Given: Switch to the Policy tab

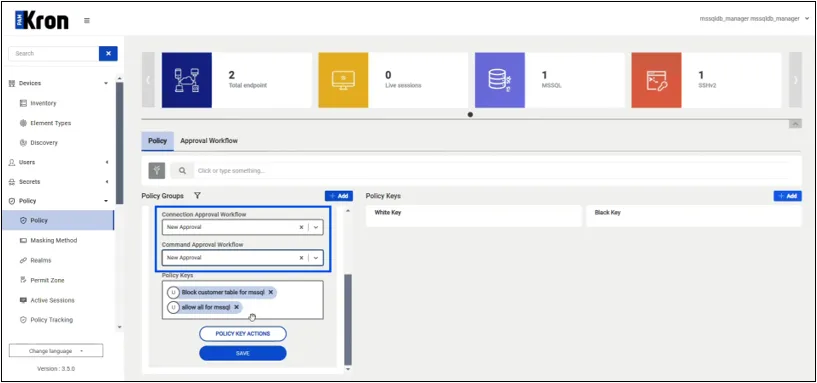Looking at the screenshot, I should pos(157,141).
